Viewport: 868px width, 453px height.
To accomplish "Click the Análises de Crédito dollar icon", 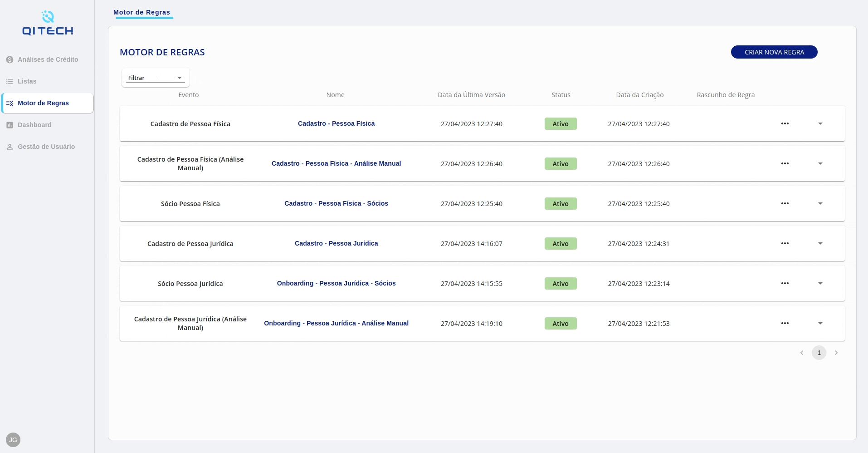I will pyautogui.click(x=10, y=59).
